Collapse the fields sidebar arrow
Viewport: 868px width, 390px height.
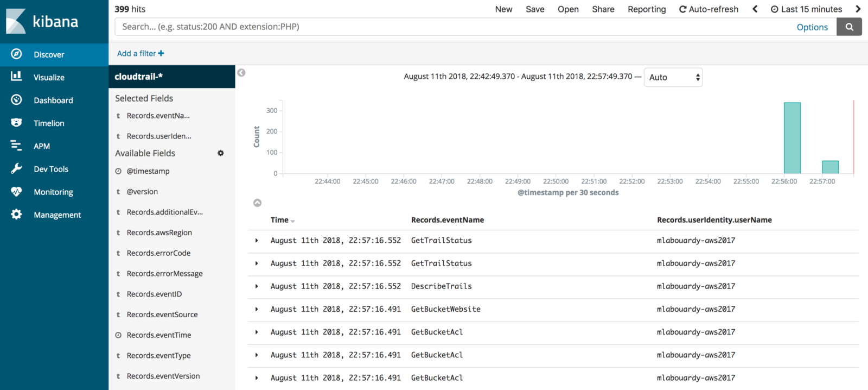[241, 73]
